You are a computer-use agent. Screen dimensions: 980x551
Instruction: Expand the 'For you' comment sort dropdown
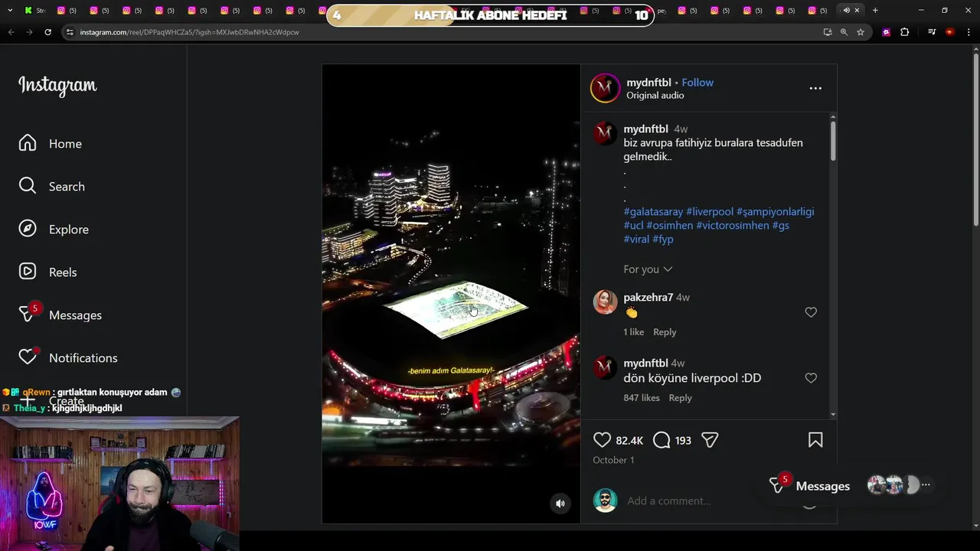point(648,269)
